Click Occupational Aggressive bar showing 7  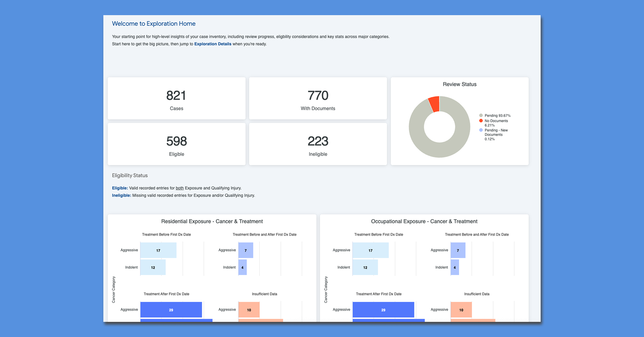coord(458,250)
